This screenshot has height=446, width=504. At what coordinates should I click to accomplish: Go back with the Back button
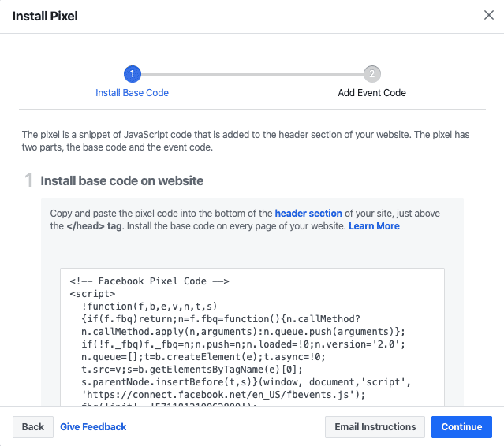click(x=33, y=427)
